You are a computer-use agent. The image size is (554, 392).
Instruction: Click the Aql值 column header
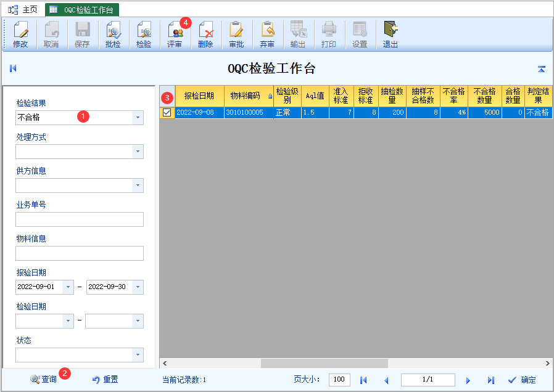315,96
